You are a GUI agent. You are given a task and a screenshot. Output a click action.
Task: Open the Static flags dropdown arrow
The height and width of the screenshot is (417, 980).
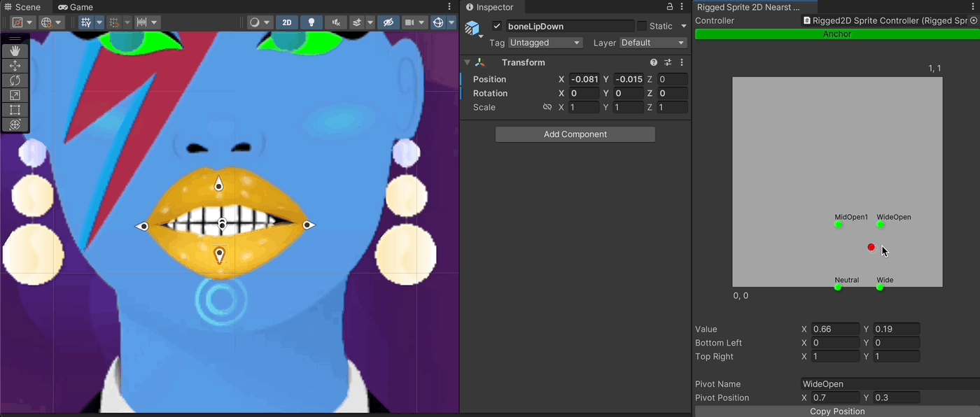pos(684,26)
